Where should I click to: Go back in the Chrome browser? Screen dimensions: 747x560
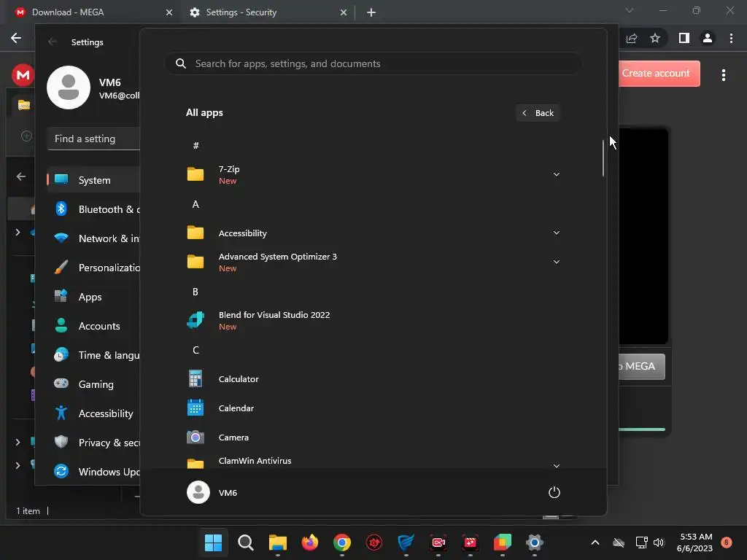[x=16, y=38]
